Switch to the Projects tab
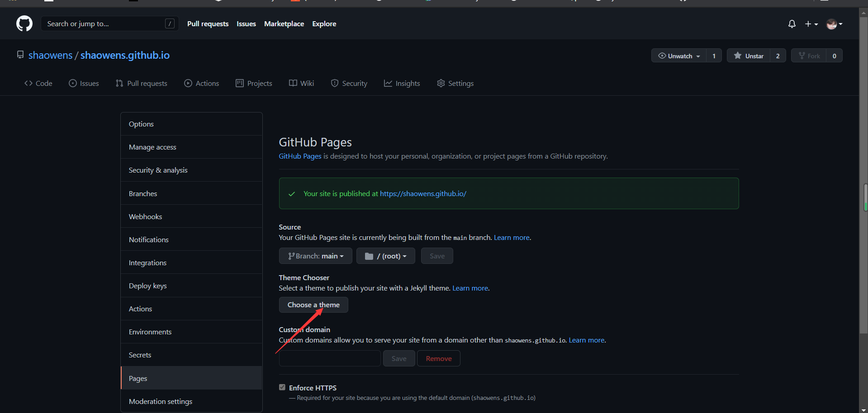This screenshot has height=413, width=868. tap(254, 83)
